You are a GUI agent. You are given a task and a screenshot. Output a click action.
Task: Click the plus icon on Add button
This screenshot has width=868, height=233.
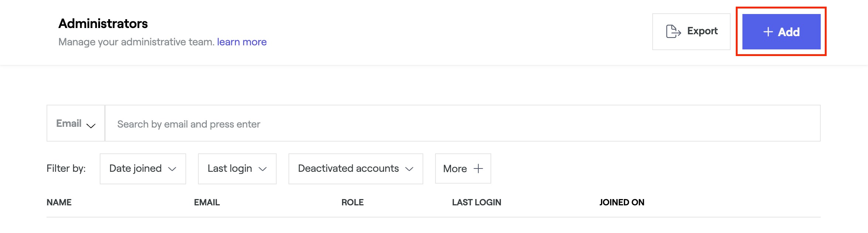(768, 32)
